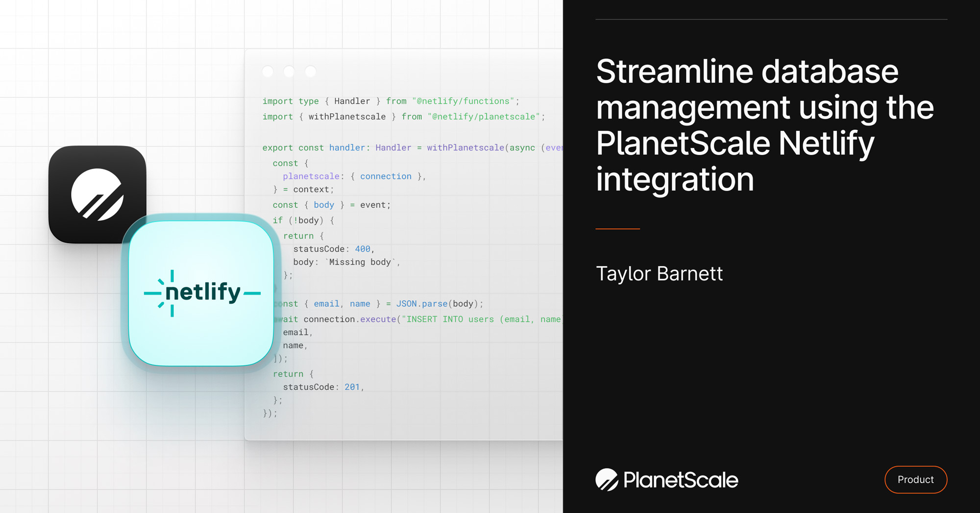Click the 'Missing body' code line
This screenshot has width=980, height=513.
point(347,262)
